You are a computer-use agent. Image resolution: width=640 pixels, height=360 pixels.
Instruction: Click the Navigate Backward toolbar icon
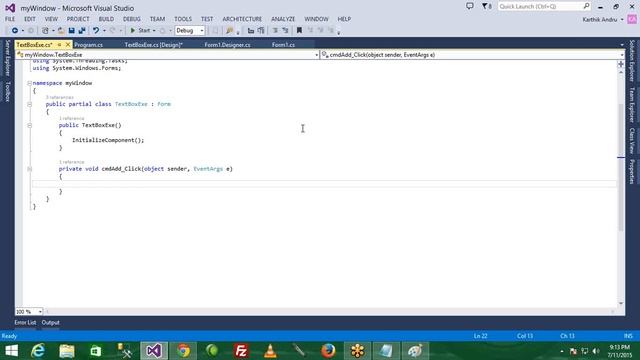click(15, 31)
